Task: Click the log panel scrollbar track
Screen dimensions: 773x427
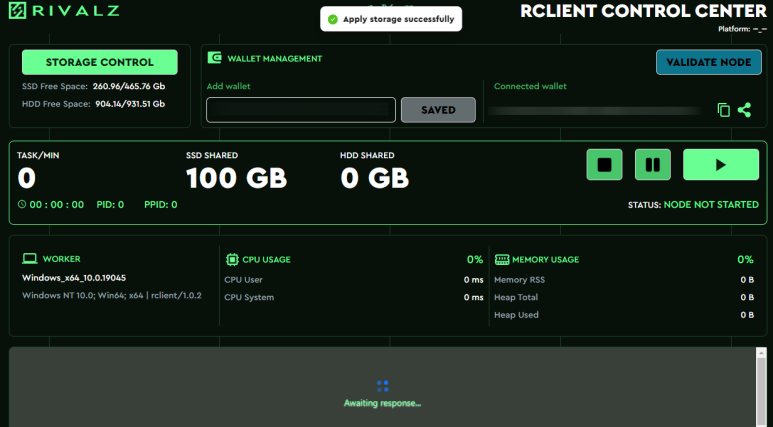Action: coord(761,392)
